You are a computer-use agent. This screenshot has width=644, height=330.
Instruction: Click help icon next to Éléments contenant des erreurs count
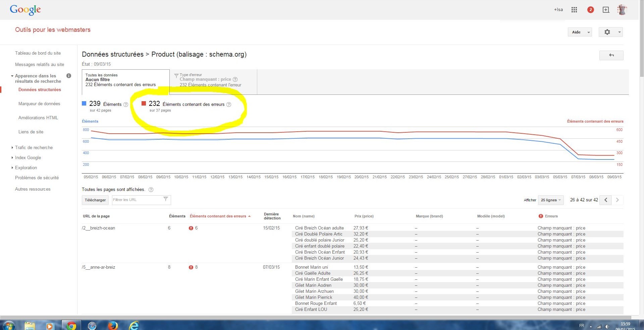coord(229,105)
